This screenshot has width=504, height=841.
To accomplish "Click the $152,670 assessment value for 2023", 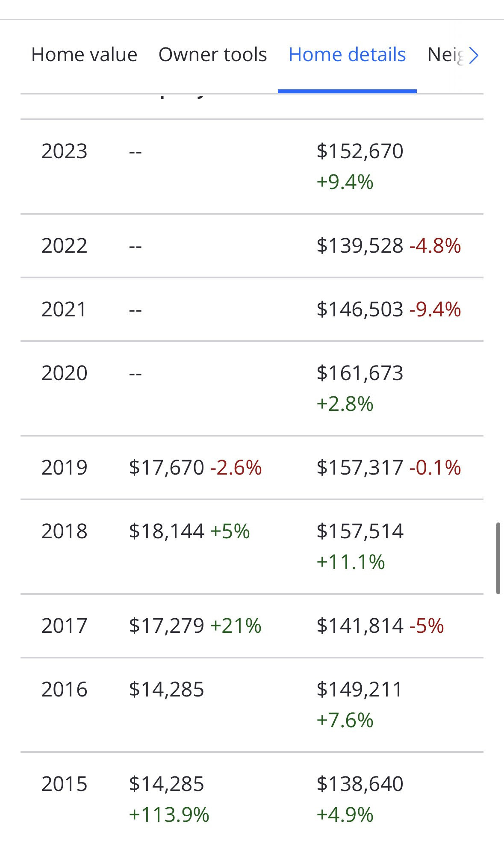I will pyautogui.click(x=360, y=151).
